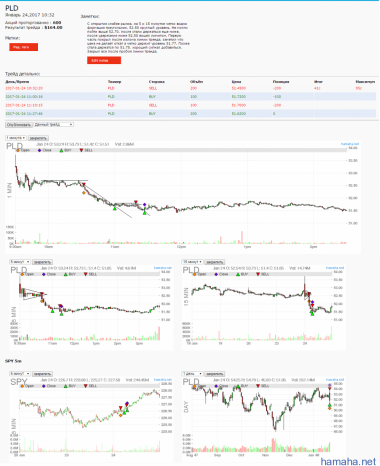Image resolution: width=380 pixels, height=466 pixels.
Task: Click the BUY legend icon on the SPY chart
Action: (66, 386)
